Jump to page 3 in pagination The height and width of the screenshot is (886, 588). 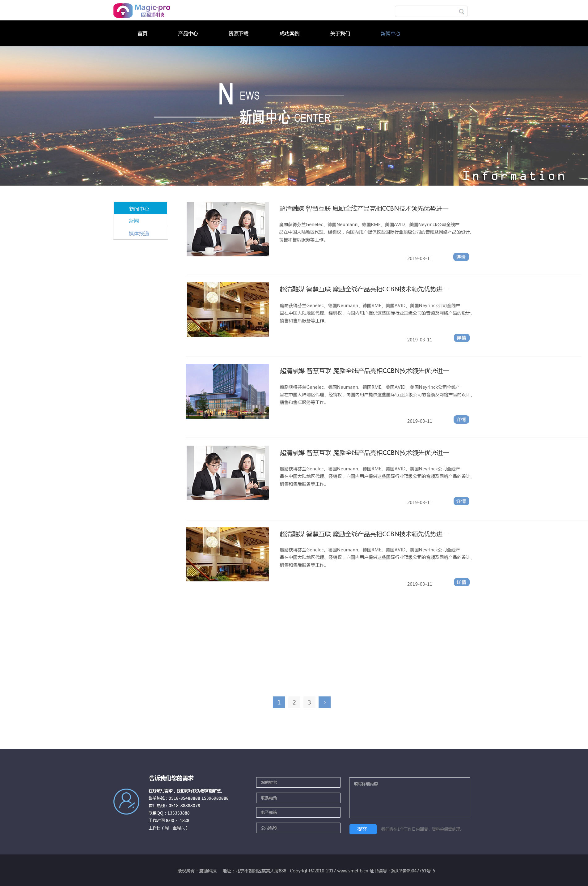[309, 702]
